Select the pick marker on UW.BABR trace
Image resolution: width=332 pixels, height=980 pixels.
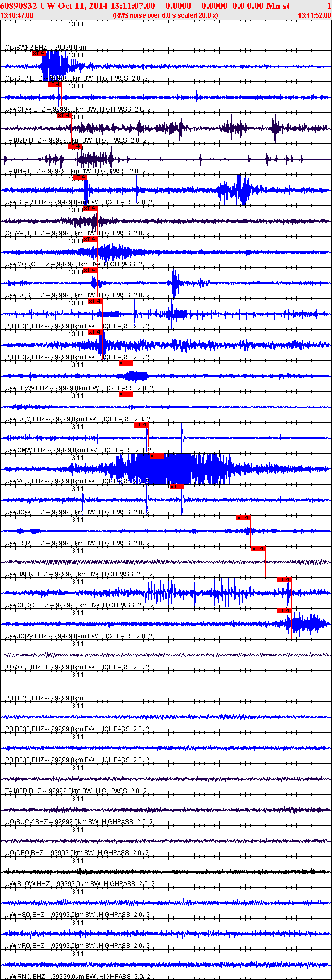tap(284, 580)
